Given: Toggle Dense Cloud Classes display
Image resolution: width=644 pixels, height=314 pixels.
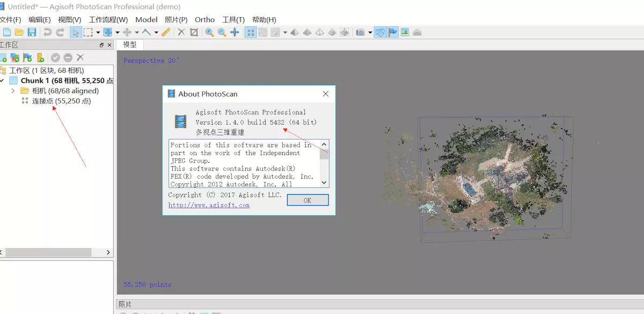Looking at the screenshot, I should (276, 32).
